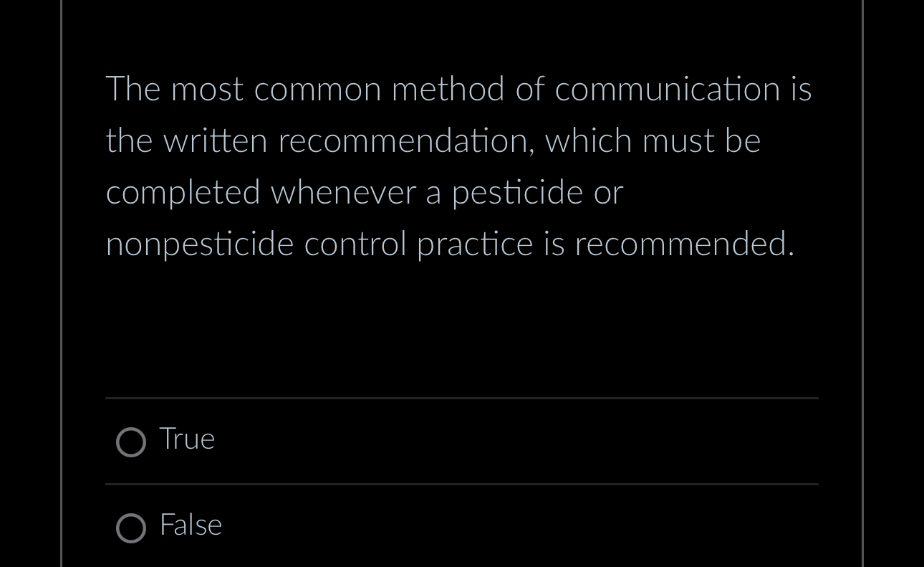Click the divider between True and False
Viewport: 924px width, 567px height.
pyautogui.click(x=462, y=484)
